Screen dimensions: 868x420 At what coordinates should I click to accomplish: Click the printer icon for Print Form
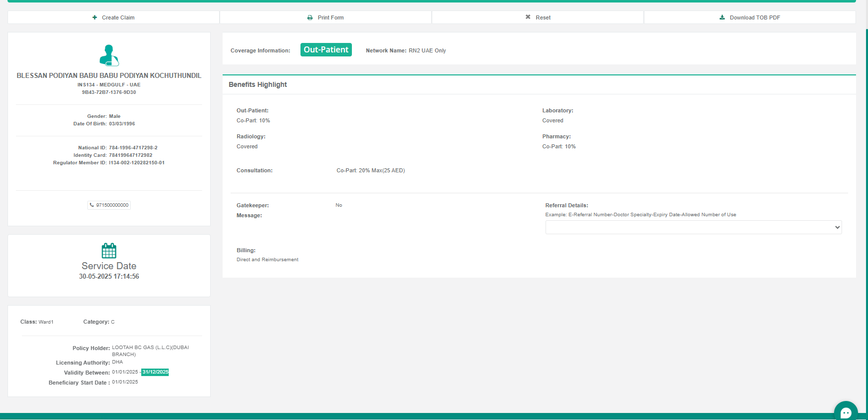[310, 17]
